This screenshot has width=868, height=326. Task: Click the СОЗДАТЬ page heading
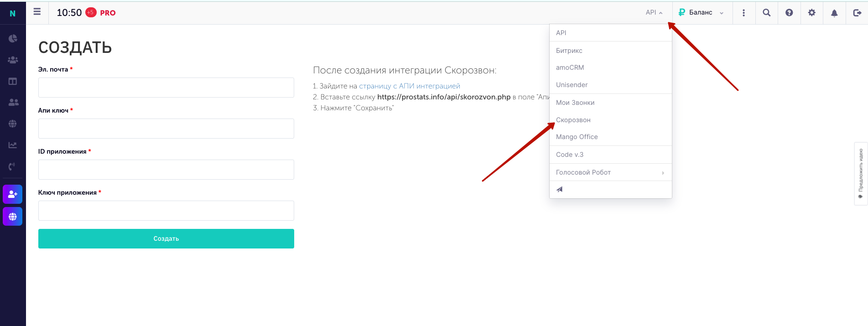coord(75,47)
